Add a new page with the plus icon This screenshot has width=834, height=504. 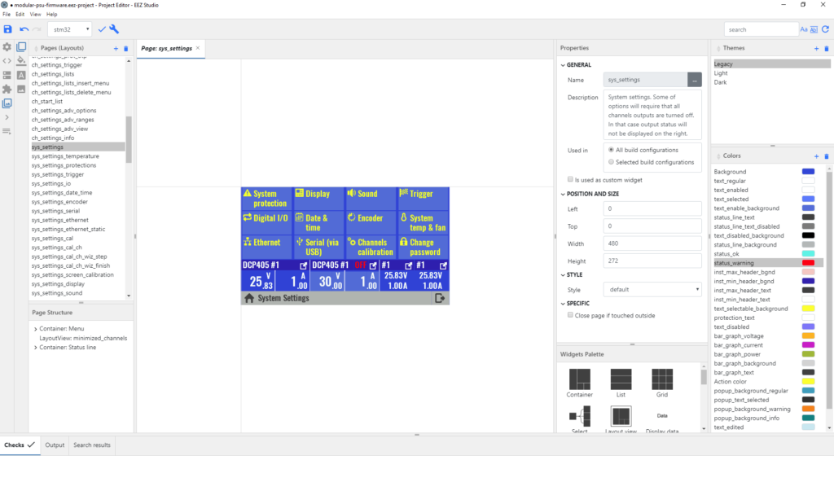click(x=116, y=49)
